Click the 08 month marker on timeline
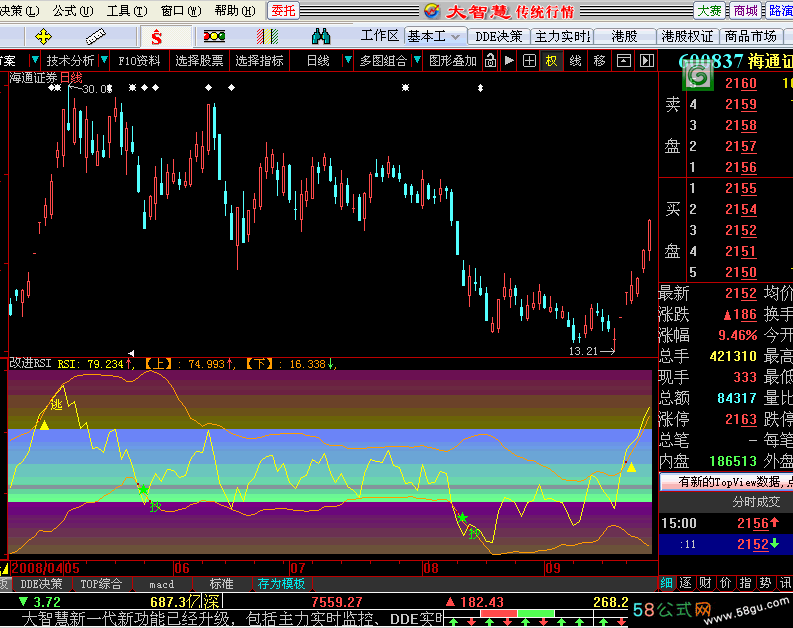Viewport: 793px width, 628px height. [x=430, y=568]
